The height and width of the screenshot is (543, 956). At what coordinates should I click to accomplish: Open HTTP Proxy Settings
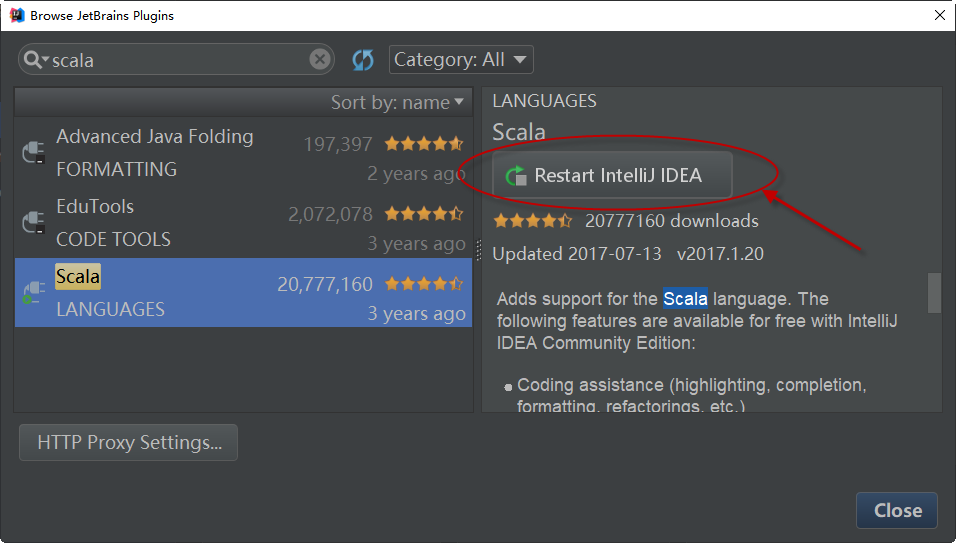(128, 442)
